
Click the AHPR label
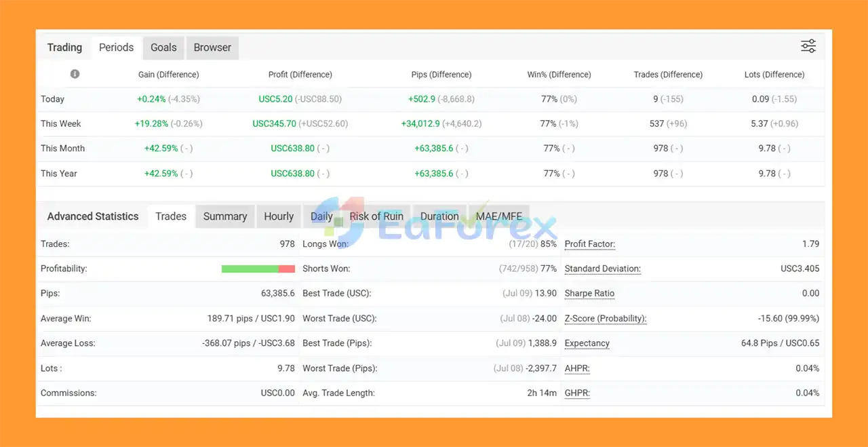577,368
